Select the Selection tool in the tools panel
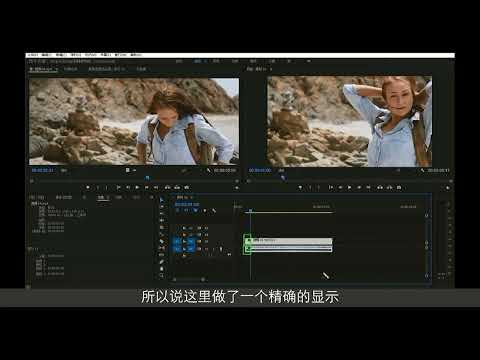480x360 pixels. (162, 200)
